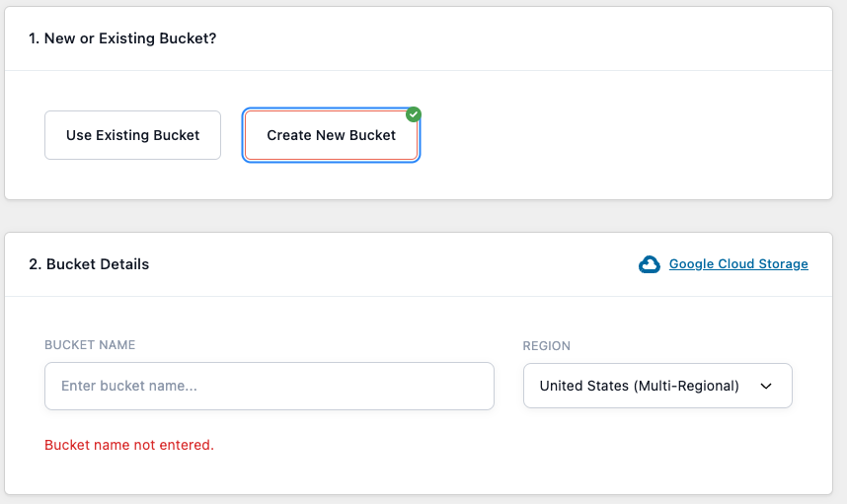This screenshot has width=847, height=504.
Task: Click the word "Create" on the highlighted button
Action: (289, 135)
